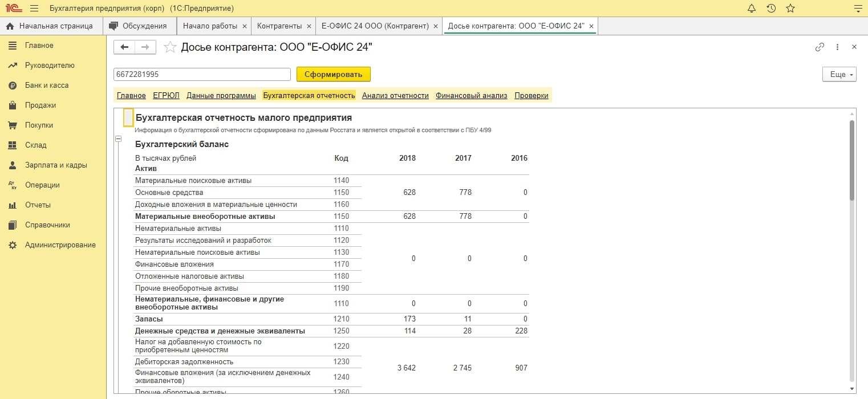Close the Начало работы tab

pos(245,26)
